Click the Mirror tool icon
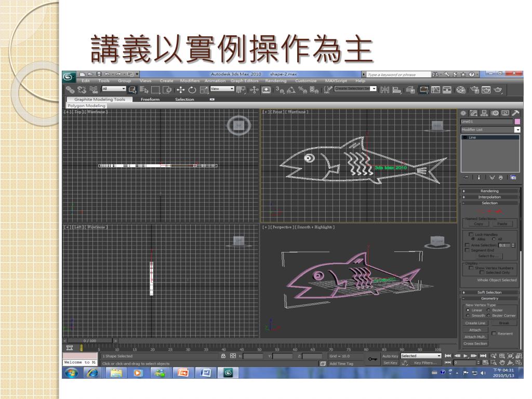Image resolution: width=532 pixels, height=399 pixels. (x=385, y=90)
